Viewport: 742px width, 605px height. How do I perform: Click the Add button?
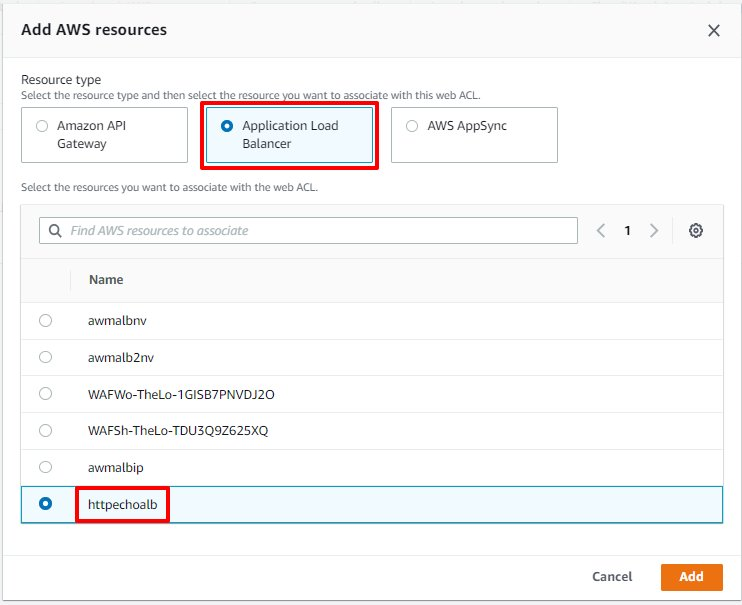[691, 577]
